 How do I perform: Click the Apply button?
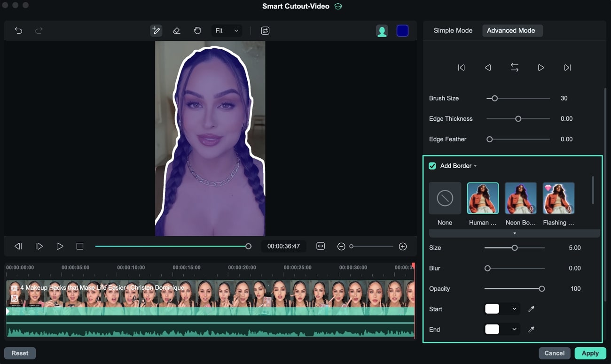tap(590, 353)
